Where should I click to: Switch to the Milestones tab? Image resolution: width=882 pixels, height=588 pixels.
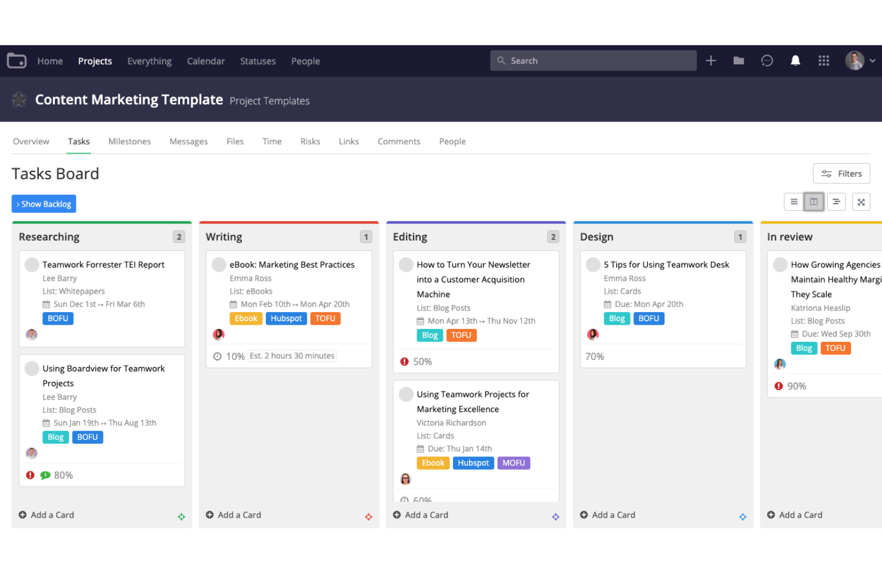129,141
